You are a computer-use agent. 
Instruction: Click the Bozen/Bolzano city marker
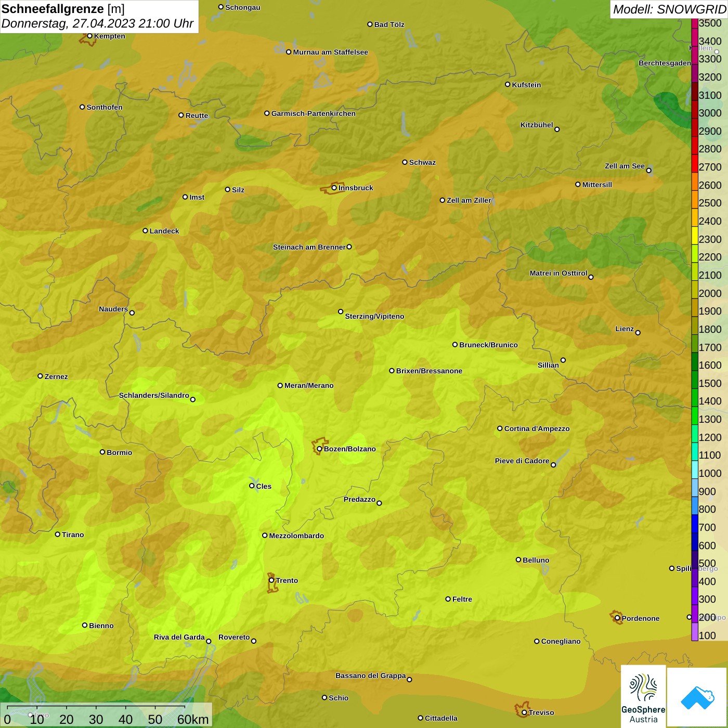point(319,449)
